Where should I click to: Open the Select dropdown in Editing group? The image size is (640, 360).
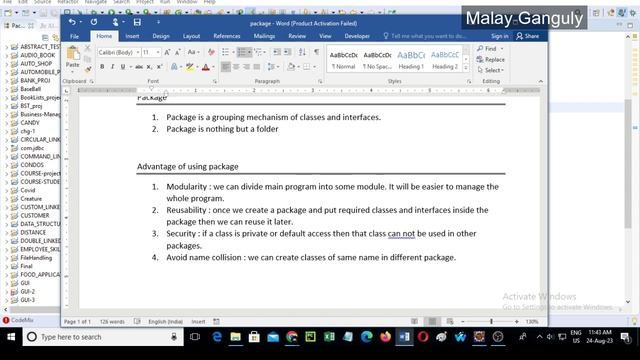490,70
